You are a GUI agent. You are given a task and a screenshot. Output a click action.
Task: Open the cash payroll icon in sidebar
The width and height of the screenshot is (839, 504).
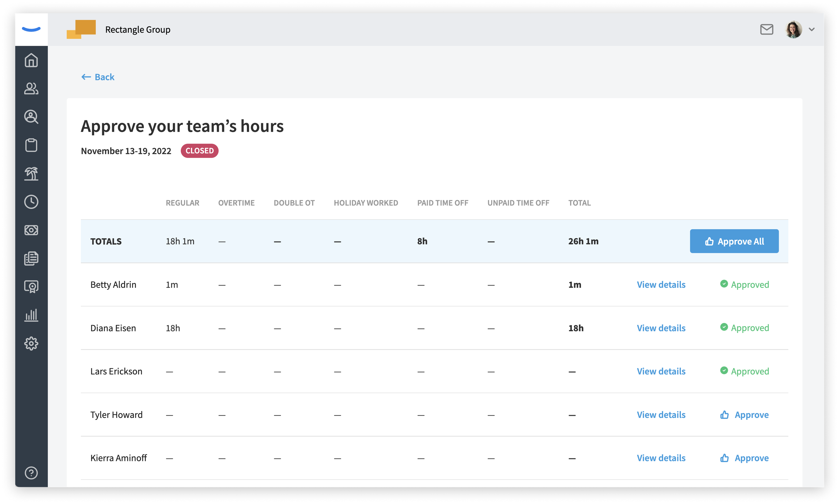pyautogui.click(x=31, y=230)
